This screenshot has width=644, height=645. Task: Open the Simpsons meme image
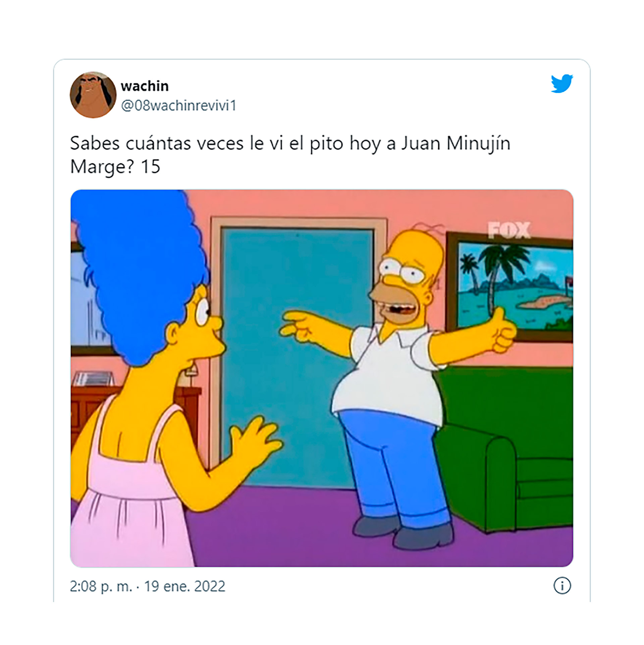(x=322, y=378)
